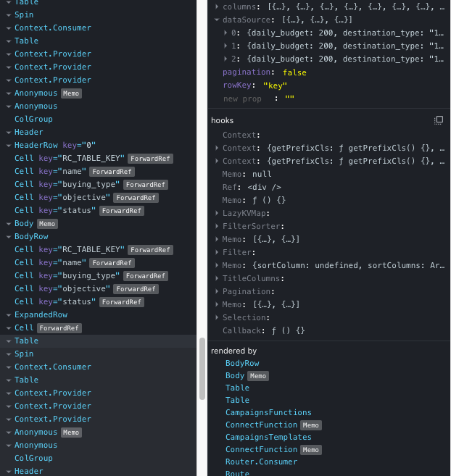Click the Ref: <div /> hook value

pyautogui.click(x=264, y=187)
